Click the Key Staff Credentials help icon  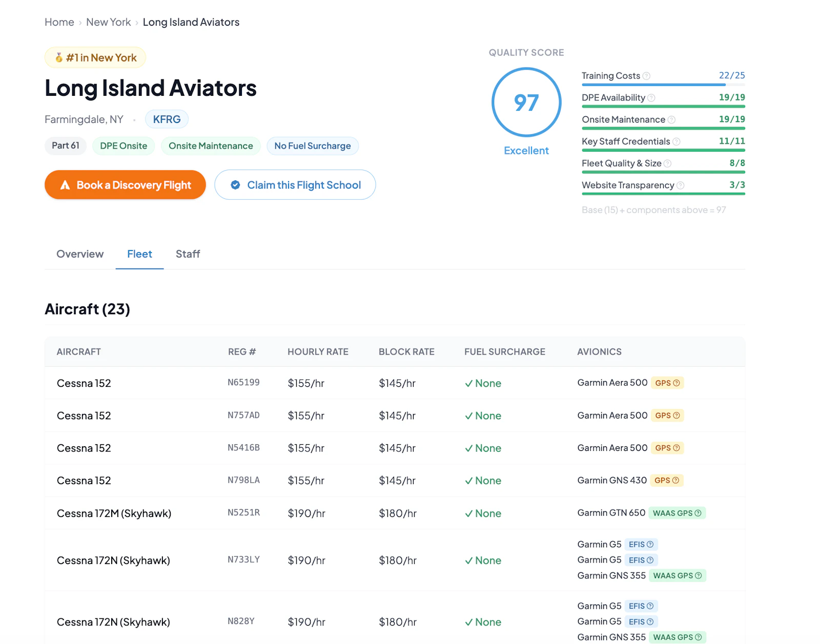point(676,142)
